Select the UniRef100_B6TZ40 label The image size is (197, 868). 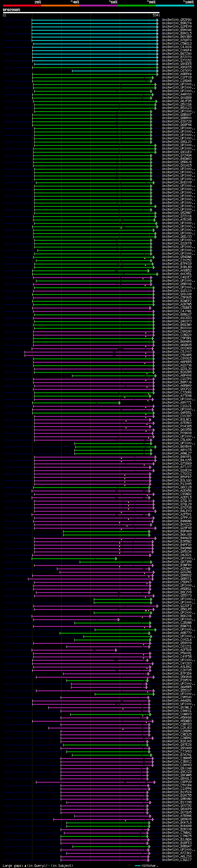pos(177,54)
